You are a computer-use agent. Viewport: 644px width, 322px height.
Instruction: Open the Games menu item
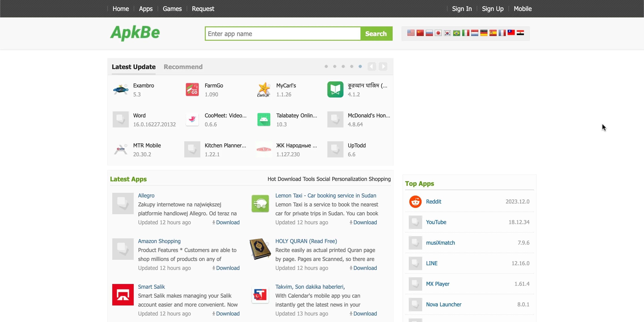tap(172, 9)
